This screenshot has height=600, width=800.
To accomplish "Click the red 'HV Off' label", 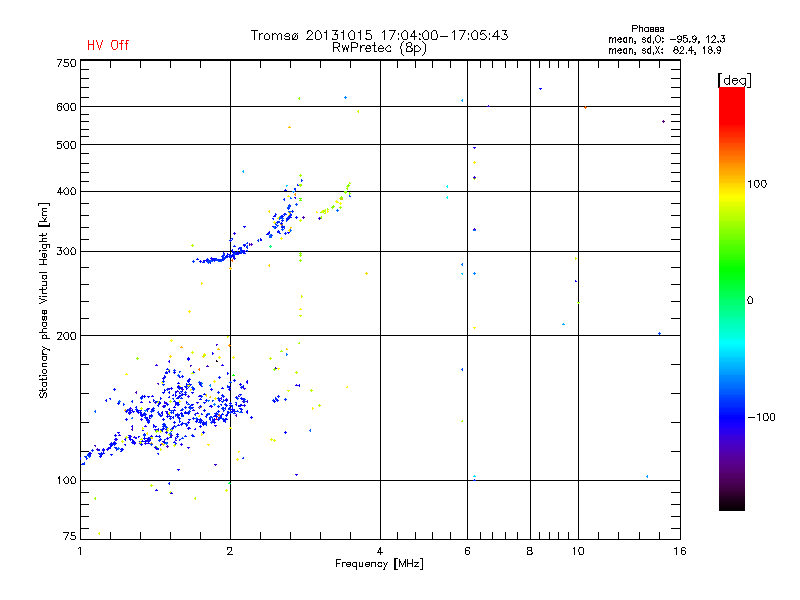I will pyautogui.click(x=108, y=45).
